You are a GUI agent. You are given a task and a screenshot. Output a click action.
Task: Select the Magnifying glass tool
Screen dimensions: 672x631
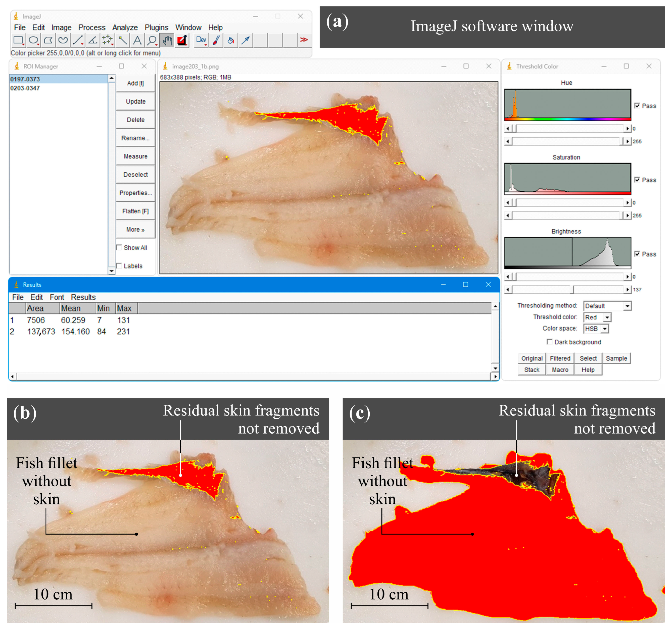(x=152, y=40)
